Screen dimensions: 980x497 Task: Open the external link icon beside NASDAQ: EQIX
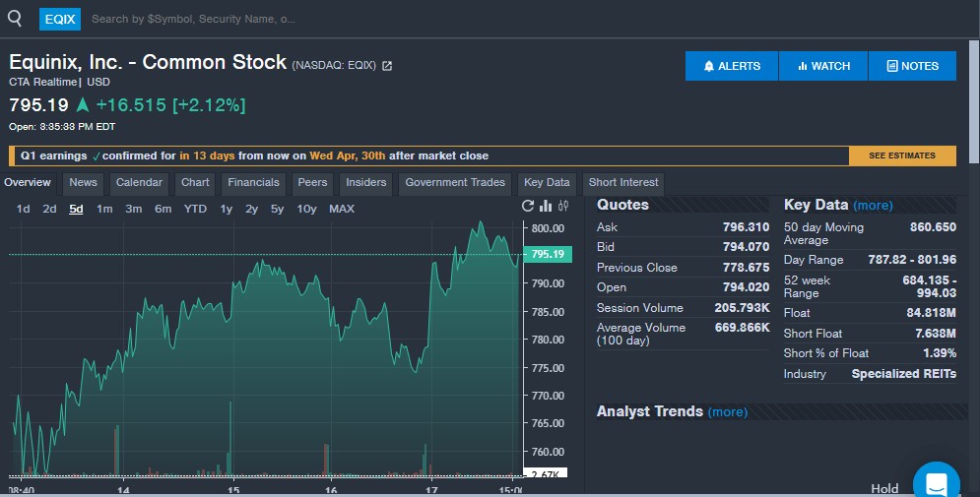[387, 66]
